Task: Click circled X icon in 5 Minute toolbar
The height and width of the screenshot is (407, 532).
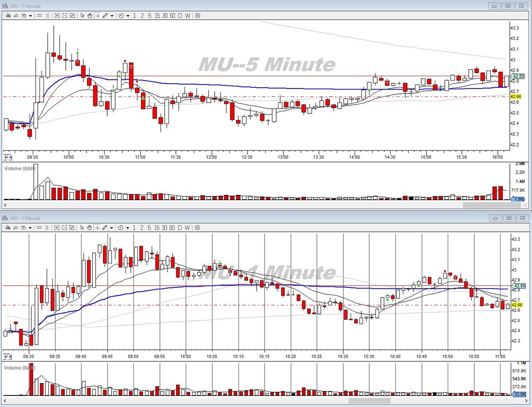Action: click(x=197, y=16)
